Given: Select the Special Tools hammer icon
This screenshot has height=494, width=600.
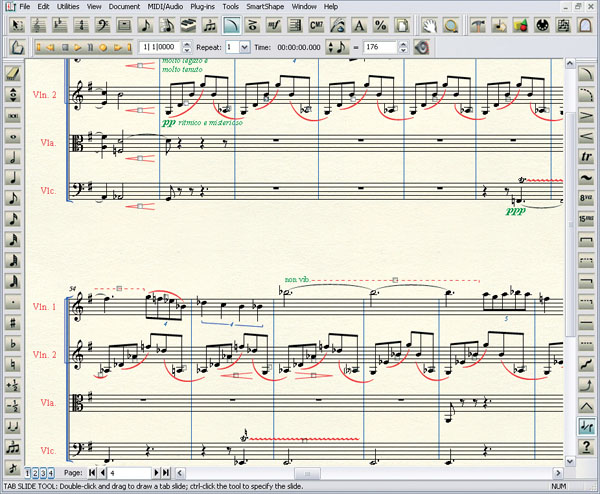Looking at the screenshot, I should (x=478, y=26).
